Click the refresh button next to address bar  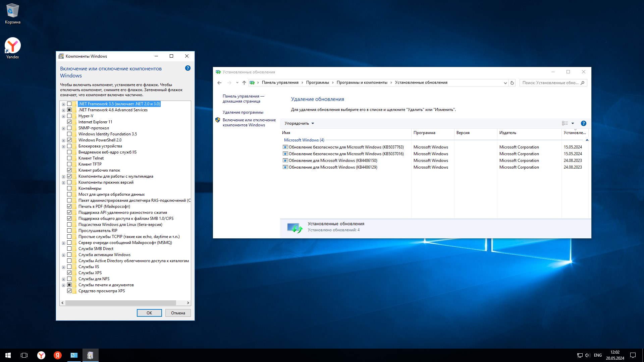pyautogui.click(x=512, y=83)
